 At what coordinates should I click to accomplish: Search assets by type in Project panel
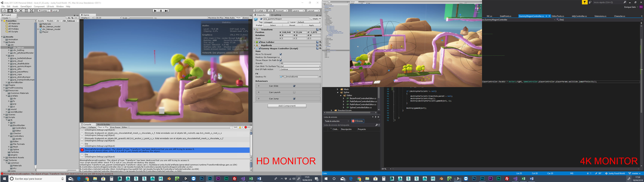[69, 18]
